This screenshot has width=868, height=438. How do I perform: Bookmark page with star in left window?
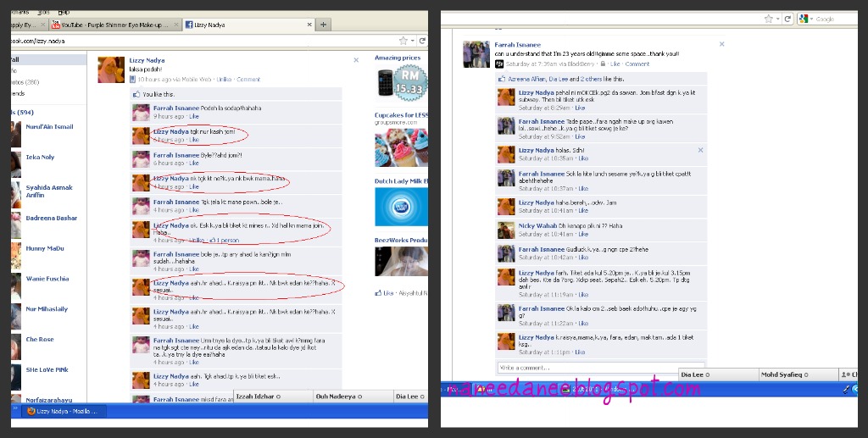pyautogui.click(x=403, y=41)
